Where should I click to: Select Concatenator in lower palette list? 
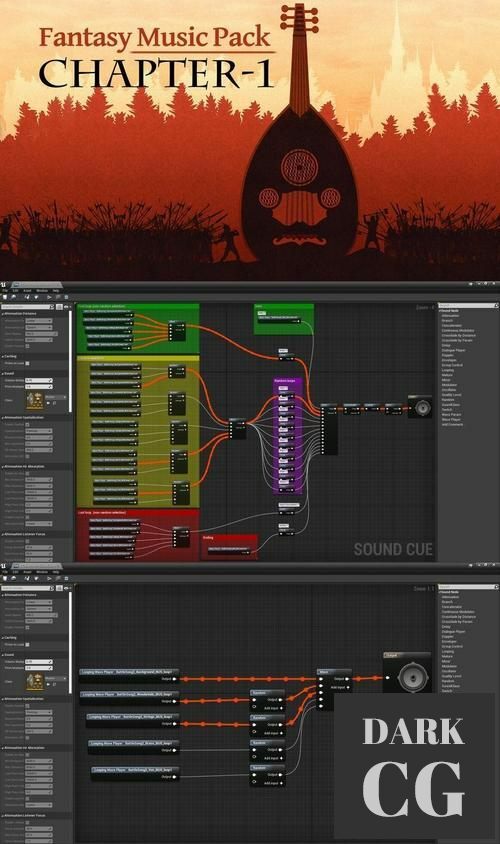pos(451,607)
